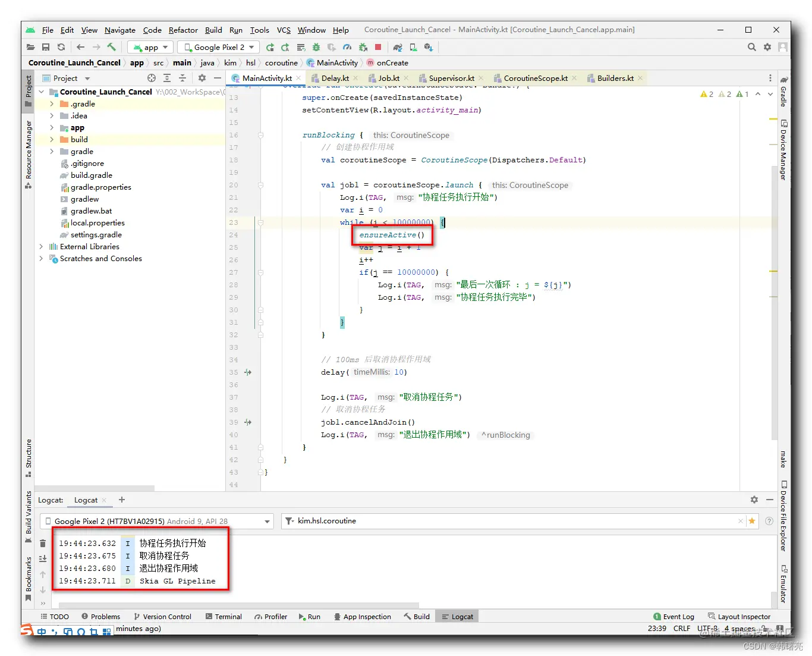Viewport: 812px width, 656px height.
Task: Toggle the Emulator side panel
Action: tap(783, 583)
